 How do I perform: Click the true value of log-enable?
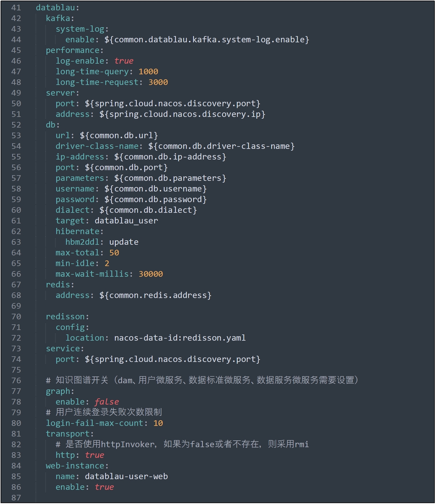(124, 61)
